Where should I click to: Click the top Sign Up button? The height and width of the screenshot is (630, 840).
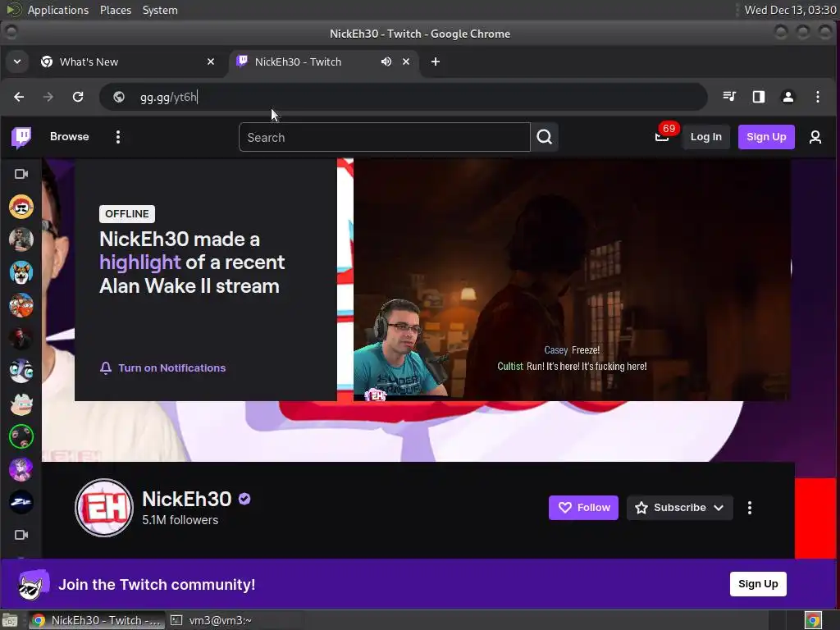(x=766, y=137)
